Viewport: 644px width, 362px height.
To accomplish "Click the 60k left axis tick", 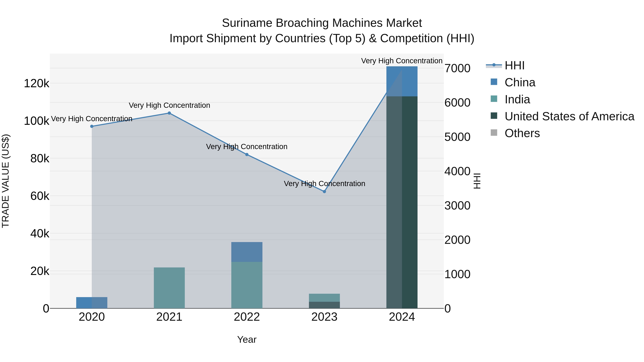I will click(x=40, y=196).
